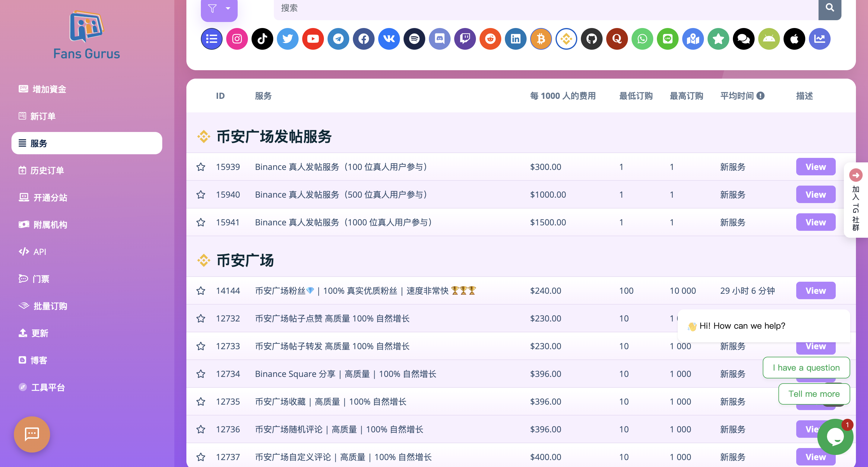Click the Telegram filter icon
The image size is (868, 467).
(338, 39)
